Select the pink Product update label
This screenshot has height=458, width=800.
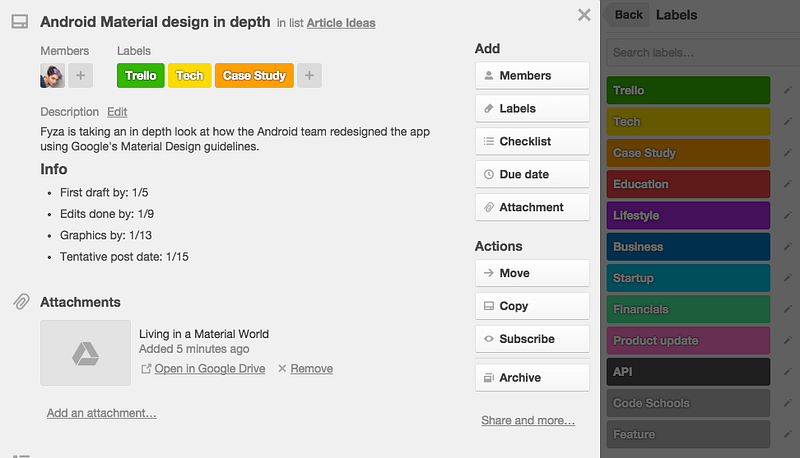(688, 340)
